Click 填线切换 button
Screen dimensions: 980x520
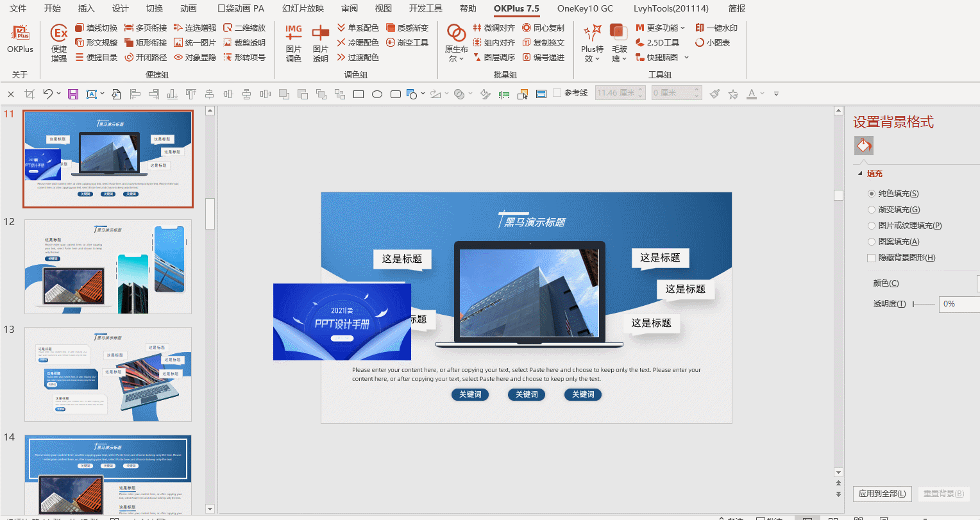[96, 28]
